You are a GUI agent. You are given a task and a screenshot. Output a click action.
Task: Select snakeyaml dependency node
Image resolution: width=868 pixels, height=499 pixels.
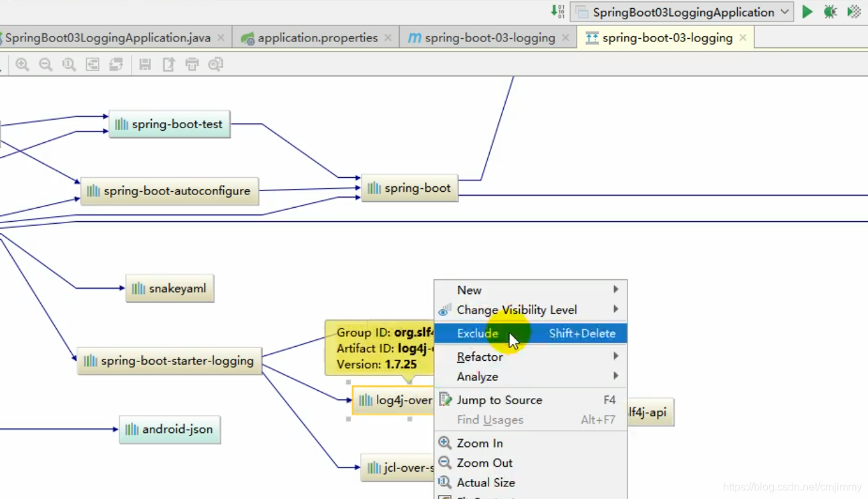(170, 289)
